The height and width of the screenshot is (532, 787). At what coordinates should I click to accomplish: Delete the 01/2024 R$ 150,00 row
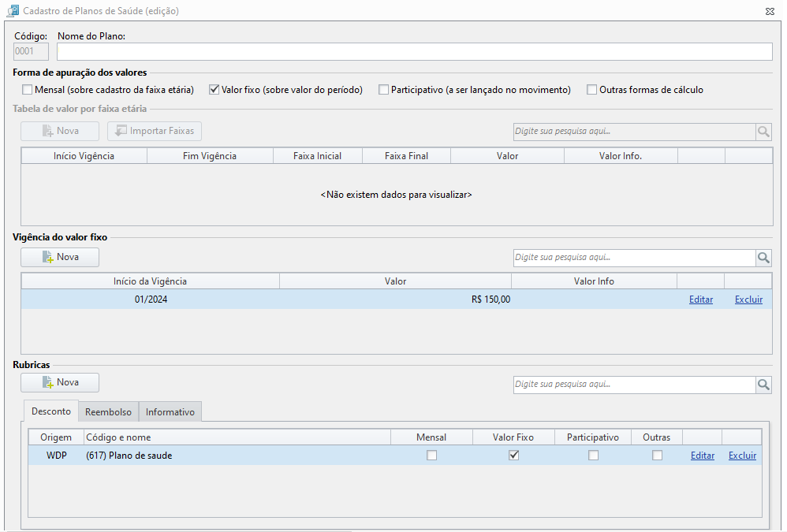pos(748,299)
